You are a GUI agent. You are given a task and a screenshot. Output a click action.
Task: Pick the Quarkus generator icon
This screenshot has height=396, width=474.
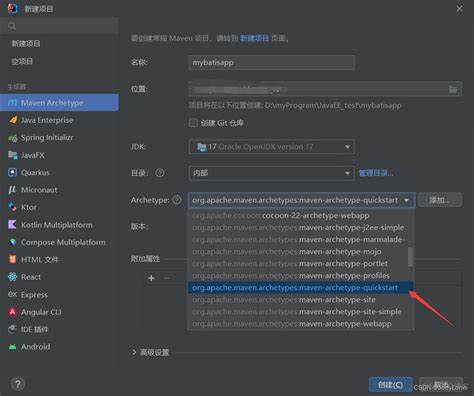tap(12, 172)
